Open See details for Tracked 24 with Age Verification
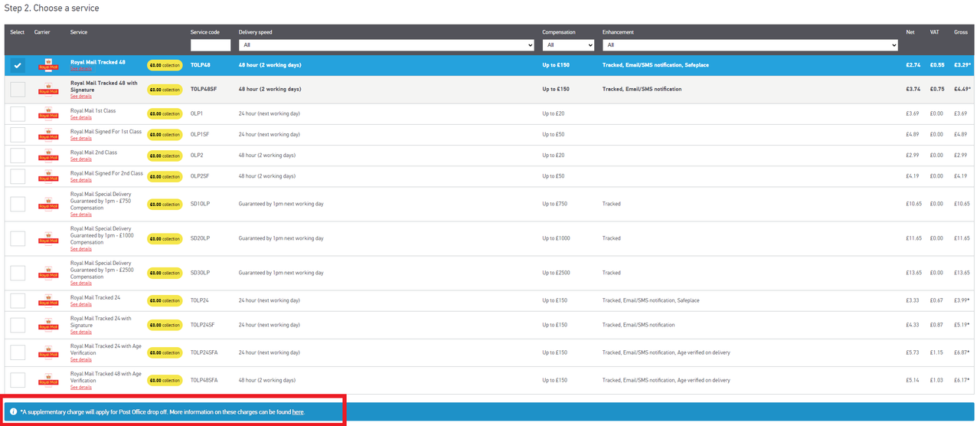The image size is (980, 426). (x=81, y=359)
